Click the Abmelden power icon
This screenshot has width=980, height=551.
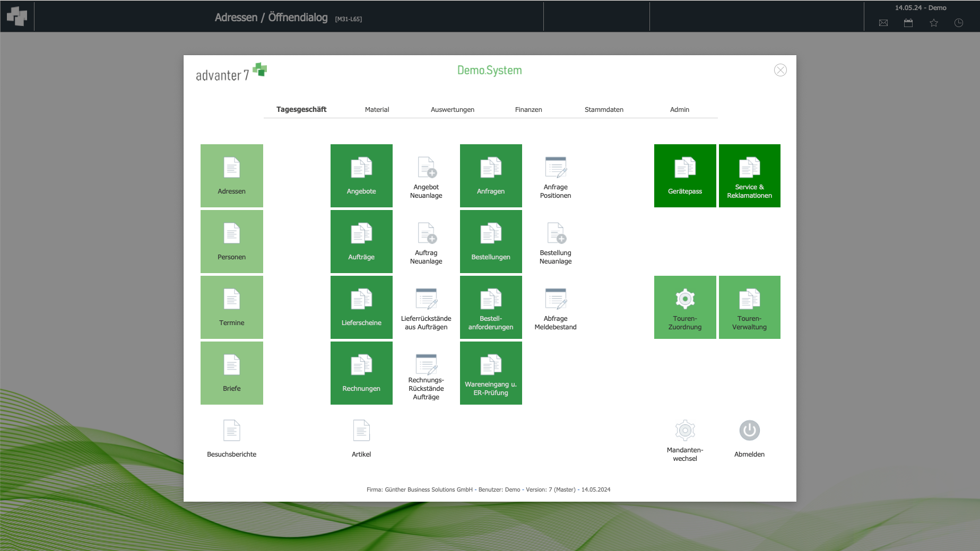[x=749, y=431]
